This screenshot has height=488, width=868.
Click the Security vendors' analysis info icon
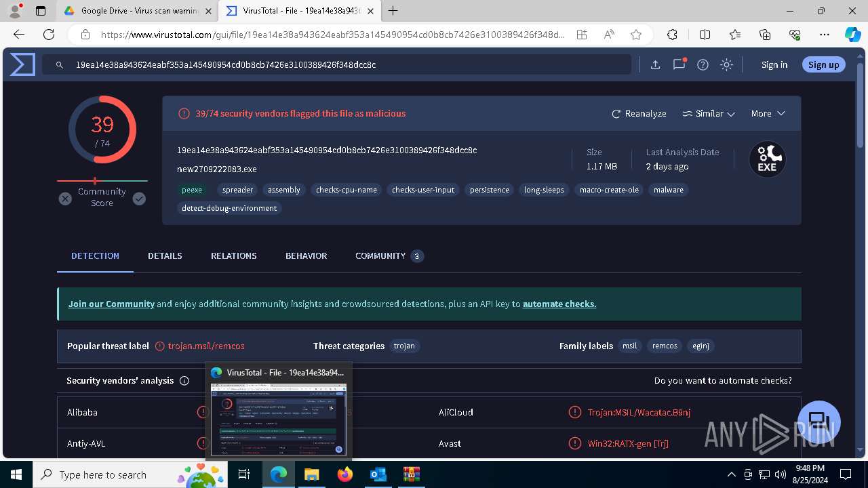click(x=184, y=381)
